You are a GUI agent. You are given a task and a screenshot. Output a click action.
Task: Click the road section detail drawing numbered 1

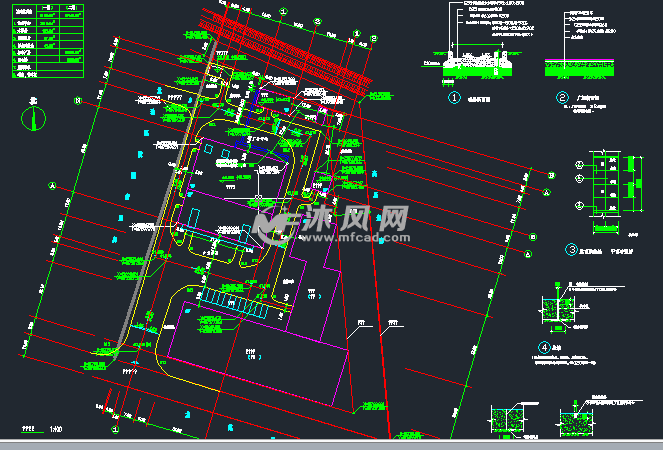point(478,61)
